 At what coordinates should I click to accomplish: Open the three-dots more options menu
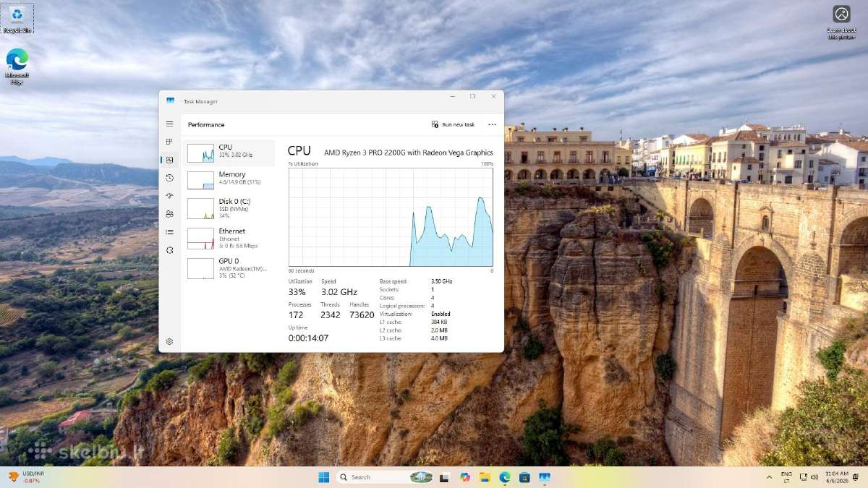(x=492, y=124)
